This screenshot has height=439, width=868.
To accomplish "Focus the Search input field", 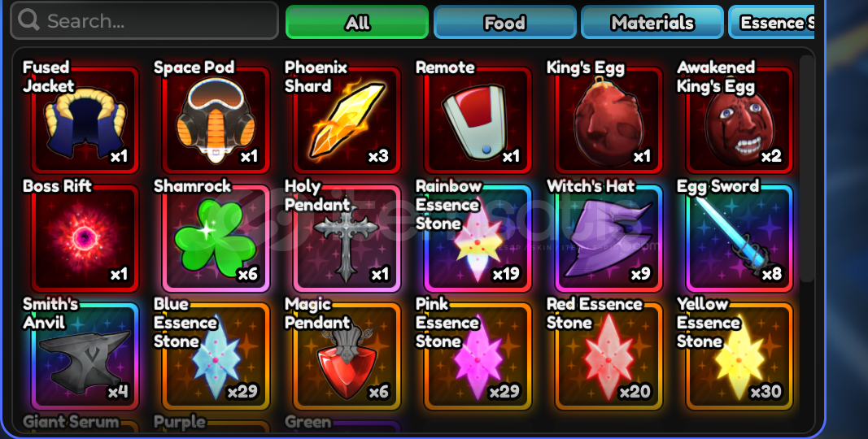I will (145, 21).
